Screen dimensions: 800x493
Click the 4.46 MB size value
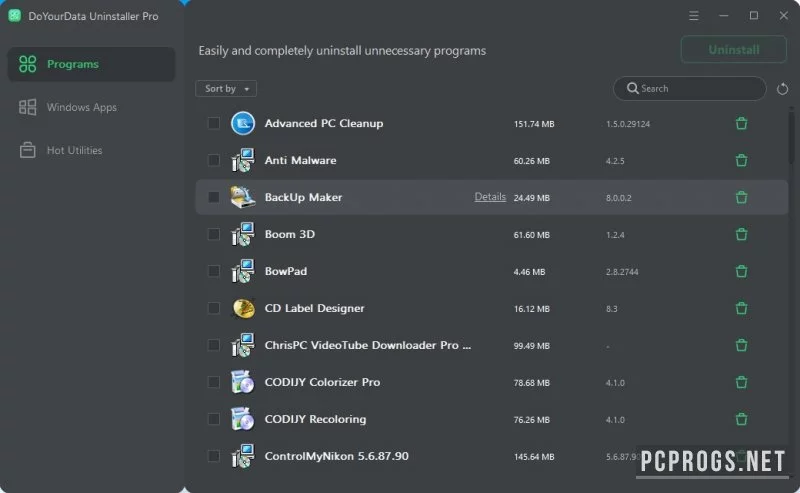(530, 272)
